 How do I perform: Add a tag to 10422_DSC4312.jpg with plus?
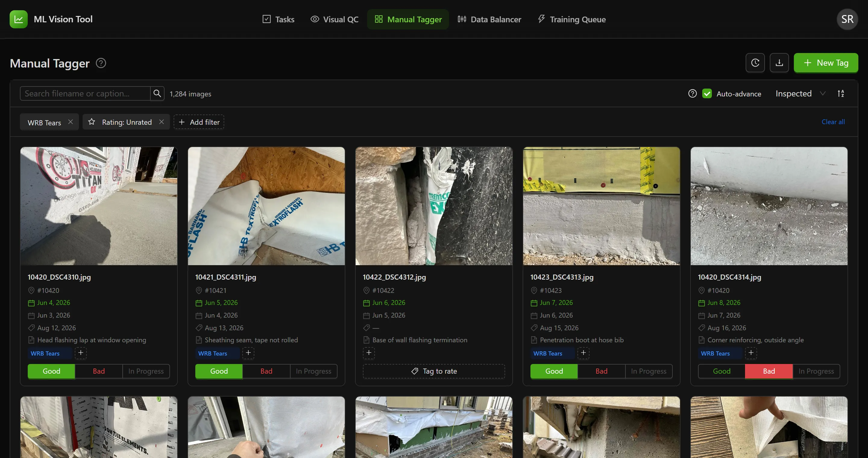(x=369, y=353)
